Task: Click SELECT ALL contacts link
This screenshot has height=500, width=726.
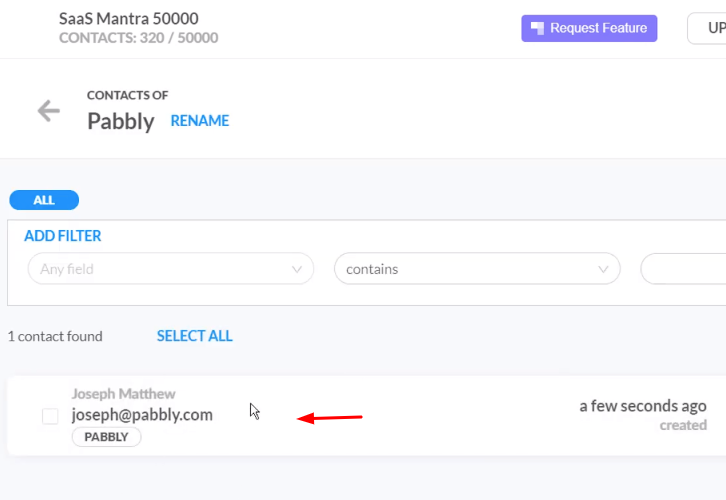Action: click(194, 336)
